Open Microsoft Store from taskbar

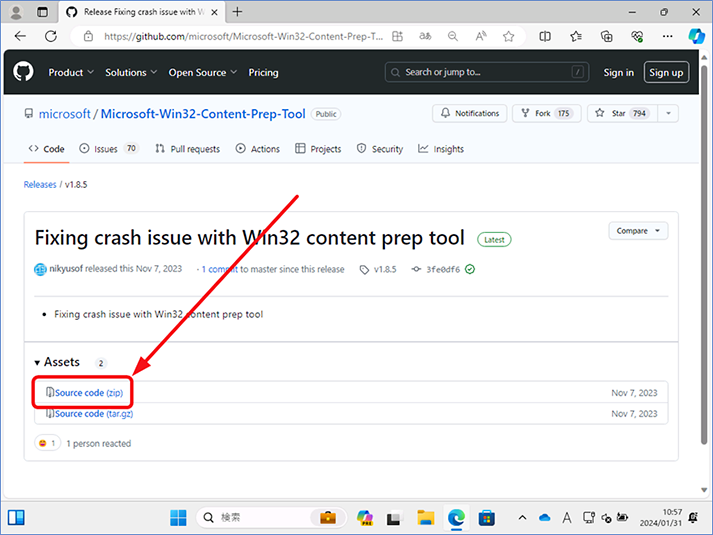487,518
